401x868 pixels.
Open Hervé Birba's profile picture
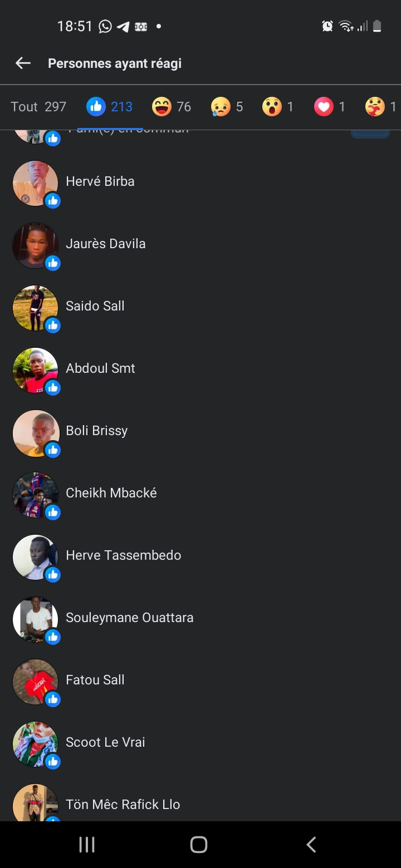coord(35,183)
